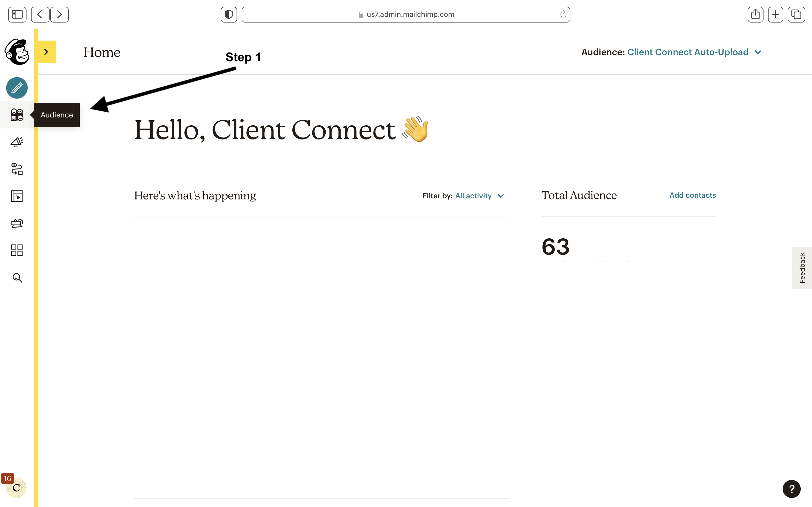This screenshot has height=507, width=812.
Task: Open the help question mark button
Action: pyautogui.click(x=791, y=489)
